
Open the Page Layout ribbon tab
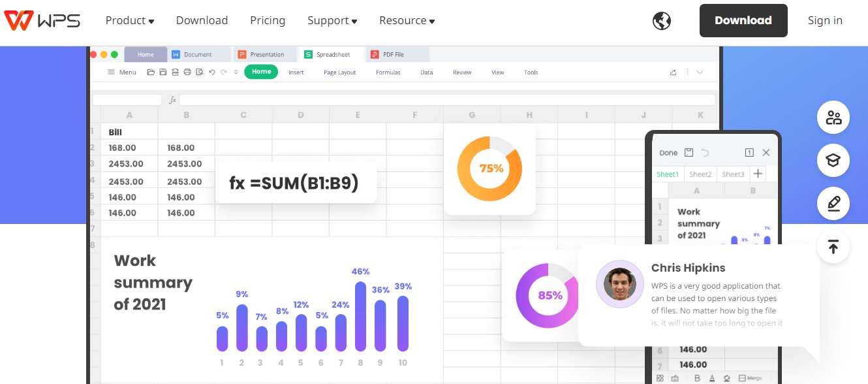340,72
